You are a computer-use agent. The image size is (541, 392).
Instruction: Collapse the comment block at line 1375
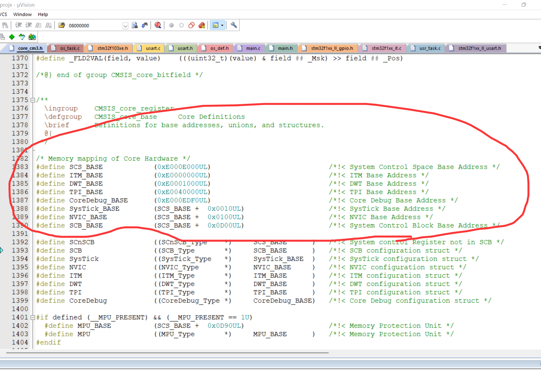click(x=33, y=100)
